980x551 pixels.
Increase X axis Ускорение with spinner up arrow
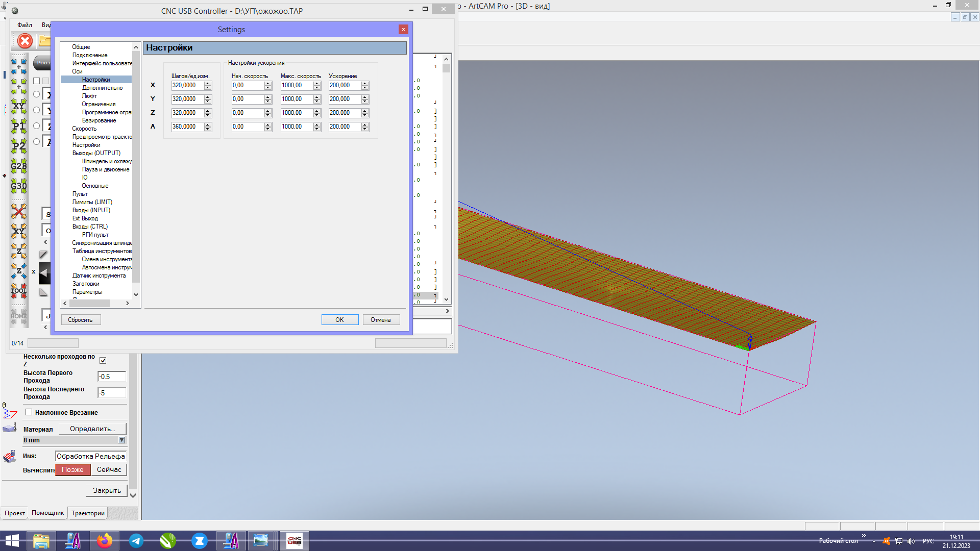[x=365, y=83]
